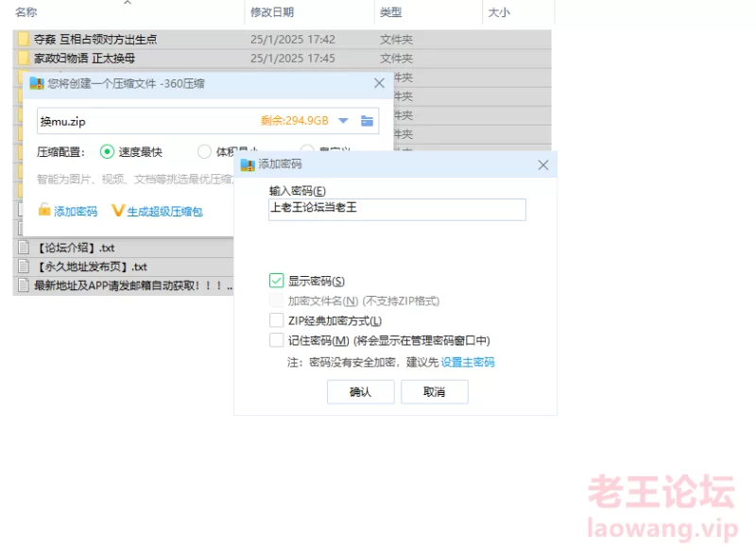This screenshot has height=551, width=756.
Task: Toggle the 显示密码(S) checkbox
Action: click(x=276, y=281)
